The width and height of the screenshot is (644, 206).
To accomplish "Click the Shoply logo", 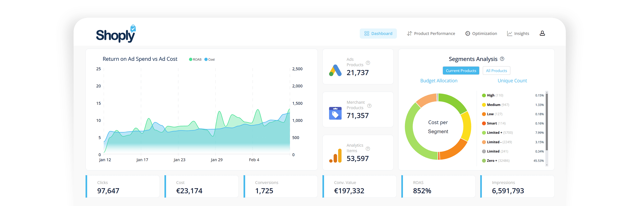I will [116, 34].
